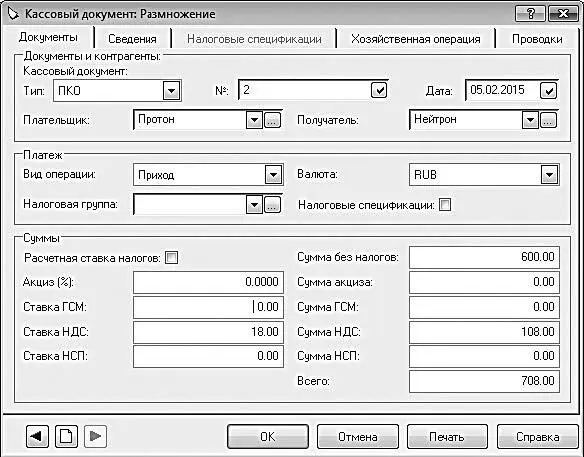Go to previous record arrow icon
Image resolution: width=584 pixels, height=457 pixels.
click(x=37, y=436)
